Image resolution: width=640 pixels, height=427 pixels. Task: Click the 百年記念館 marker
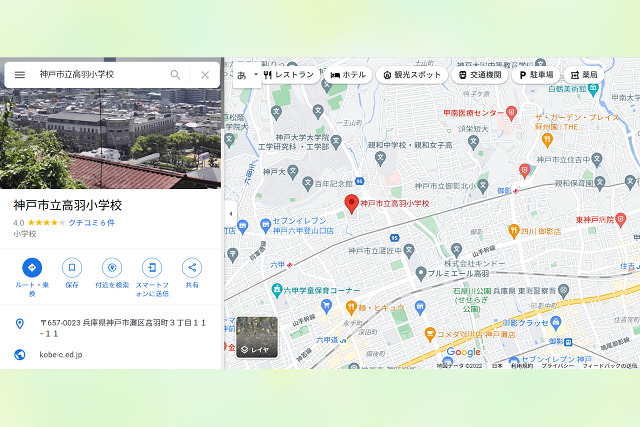click(308, 184)
